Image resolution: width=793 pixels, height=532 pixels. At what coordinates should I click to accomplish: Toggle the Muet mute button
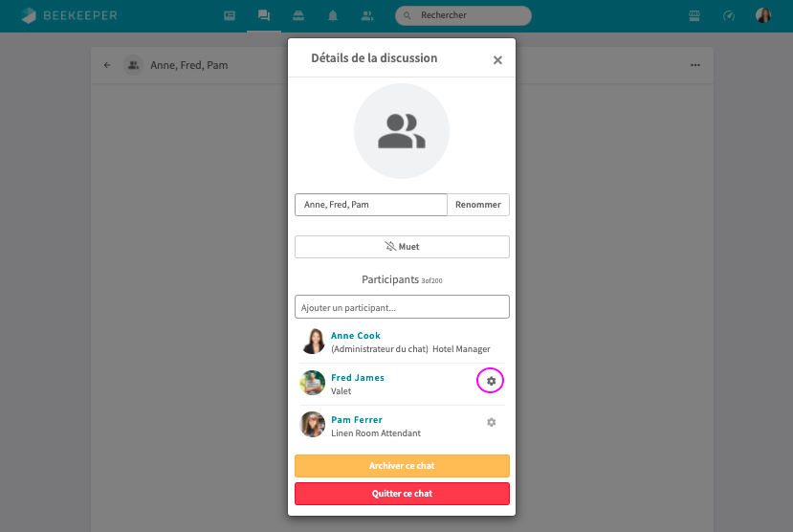tap(402, 247)
